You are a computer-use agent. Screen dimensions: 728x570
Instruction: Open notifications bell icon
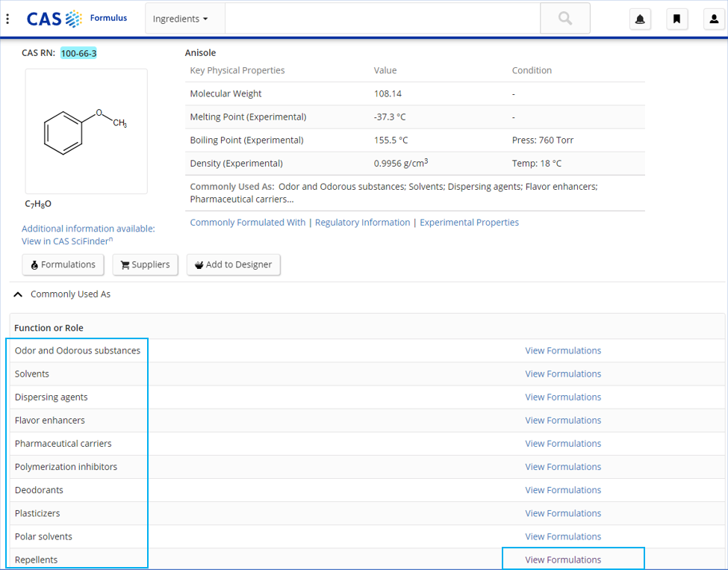(x=640, y=19)
